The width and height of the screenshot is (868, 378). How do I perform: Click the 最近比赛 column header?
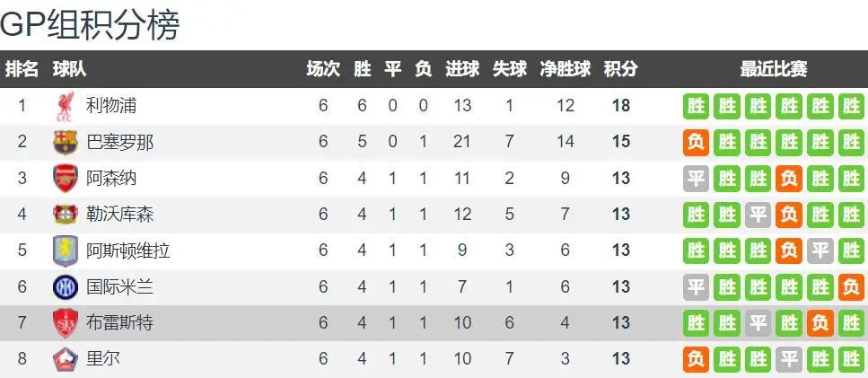[774, 69]
